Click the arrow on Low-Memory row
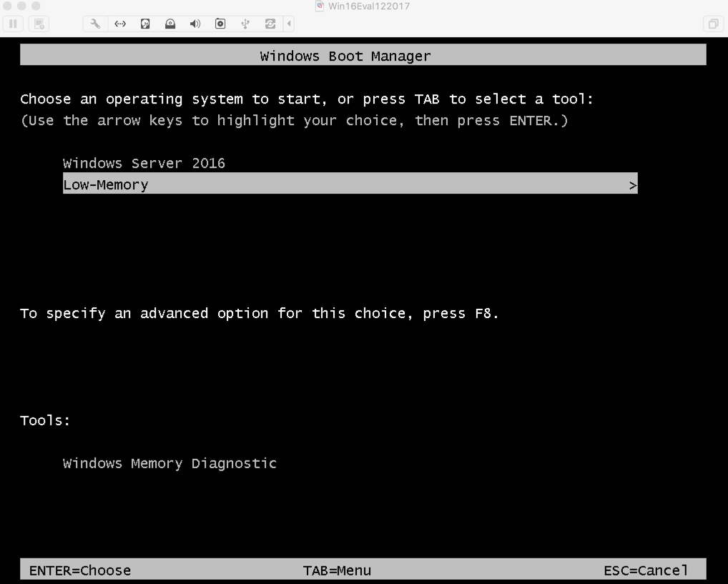728x584 pixels. pyautogui.click(x=632, y=186)
